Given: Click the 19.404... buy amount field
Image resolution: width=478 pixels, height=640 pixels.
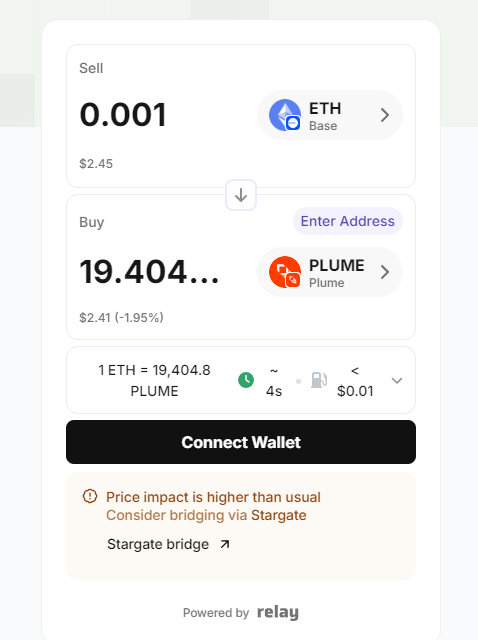Looking at the screenshot, I should tap(149, 272).
